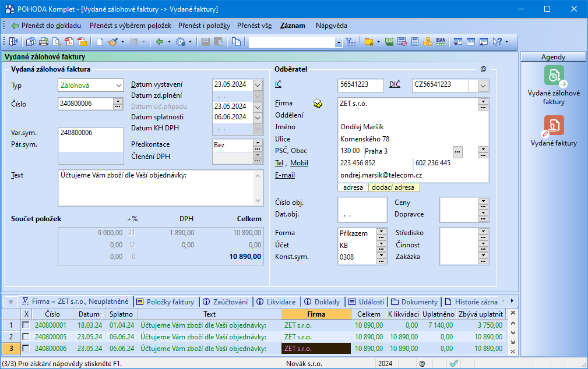This screenshot has width=588, height=369.
Task: Open Vydané zálohové faktury agenda
Action: pyautogui.click(x=554, y=86)
